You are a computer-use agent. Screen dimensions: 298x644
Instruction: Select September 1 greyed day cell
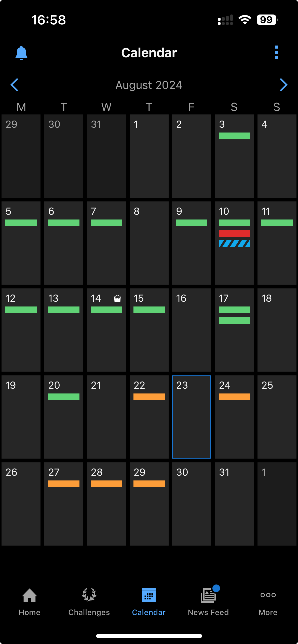(277, 504)
